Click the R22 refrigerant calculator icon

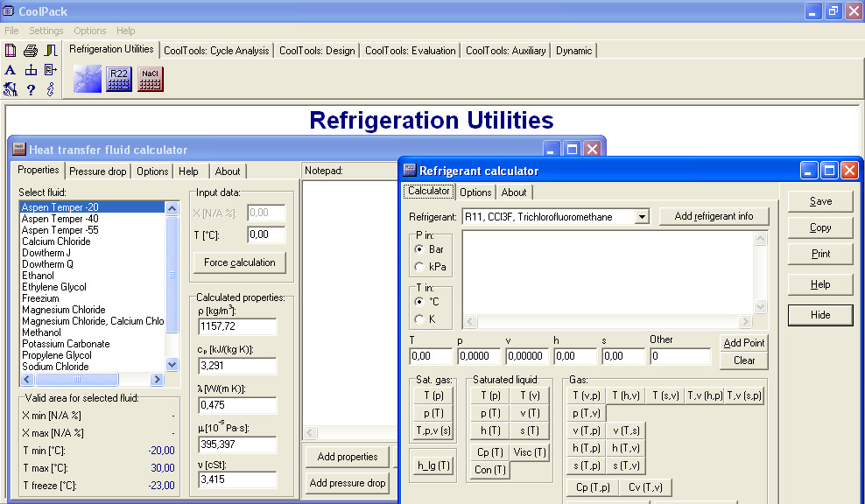118,79
